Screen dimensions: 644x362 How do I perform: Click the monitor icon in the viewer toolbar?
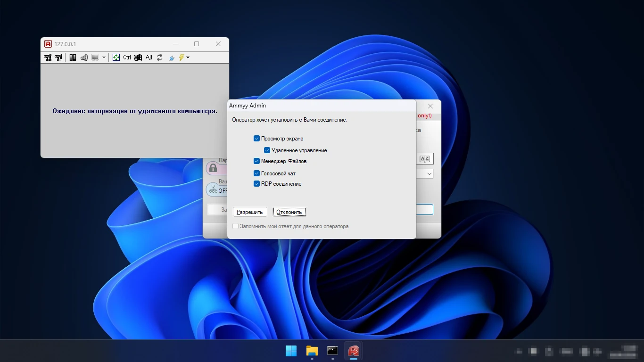(95, 58)
